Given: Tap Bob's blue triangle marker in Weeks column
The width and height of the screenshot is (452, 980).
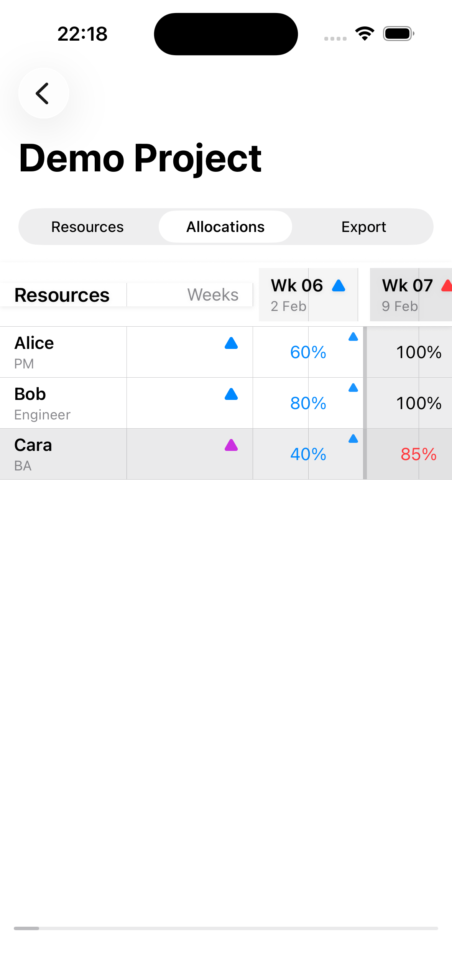Looking at the screenshot, I should pyautogui.click(x=231, y=395).
